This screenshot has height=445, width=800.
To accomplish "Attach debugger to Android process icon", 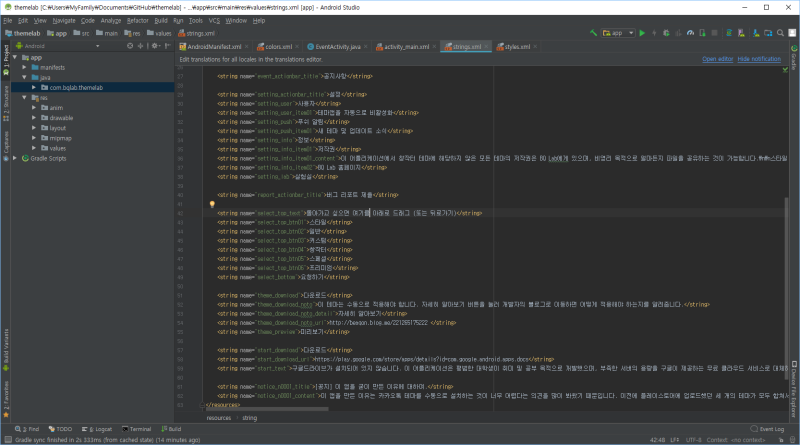I will [703, 33].
